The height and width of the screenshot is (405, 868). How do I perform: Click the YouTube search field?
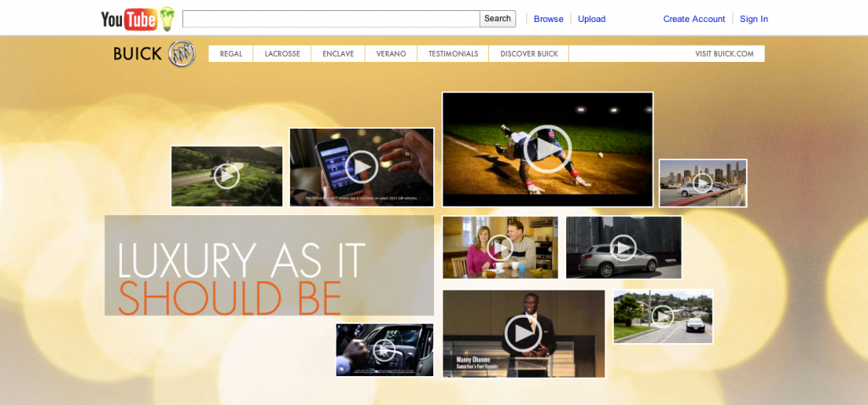pos(331,19)
